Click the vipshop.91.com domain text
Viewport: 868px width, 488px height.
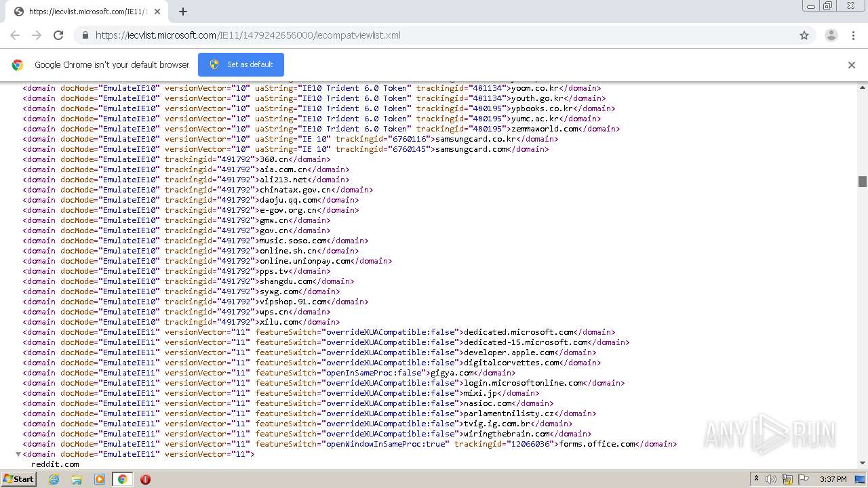(x=293, y=302)
